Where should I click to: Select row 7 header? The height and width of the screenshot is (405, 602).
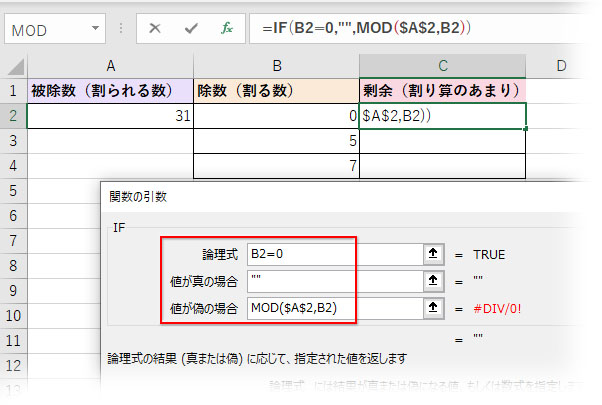(13, 241)
